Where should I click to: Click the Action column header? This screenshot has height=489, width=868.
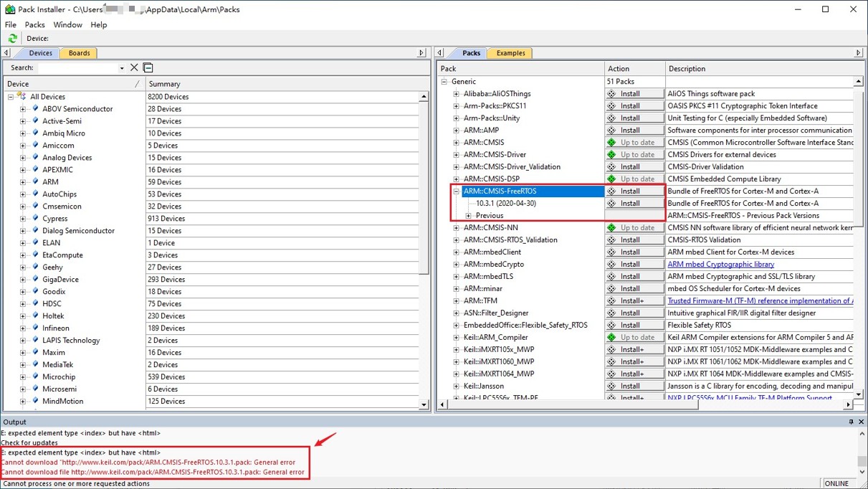click(634, 69)
